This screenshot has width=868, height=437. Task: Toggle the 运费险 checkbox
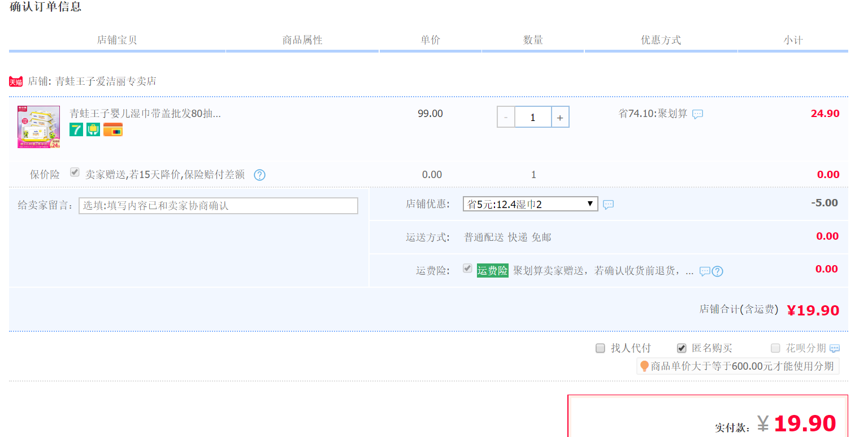(467, 268)
